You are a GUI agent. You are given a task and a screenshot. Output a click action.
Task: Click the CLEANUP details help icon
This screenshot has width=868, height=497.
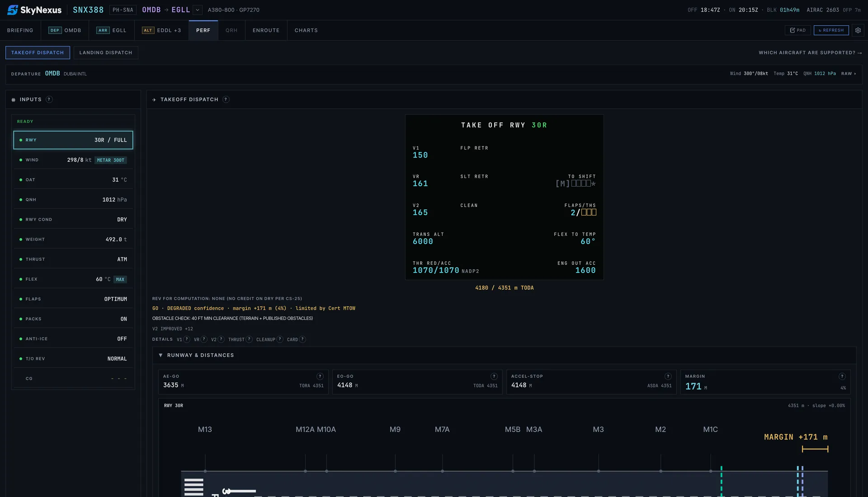280,339
